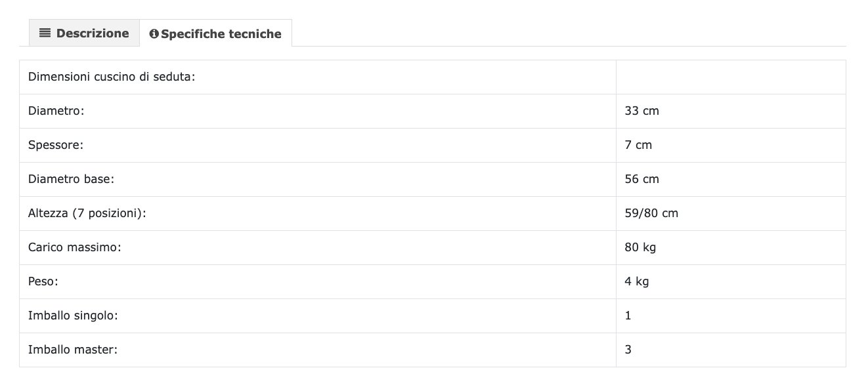The image size is (868, 389).
Task: Click the info icon beside Specifiche tecniche
Action: point(154,34)
